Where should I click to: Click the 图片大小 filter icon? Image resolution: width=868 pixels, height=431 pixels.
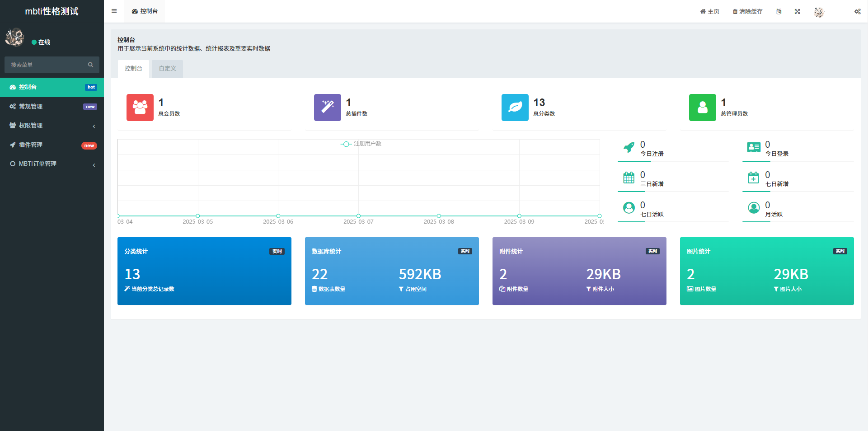coord(776,289)
